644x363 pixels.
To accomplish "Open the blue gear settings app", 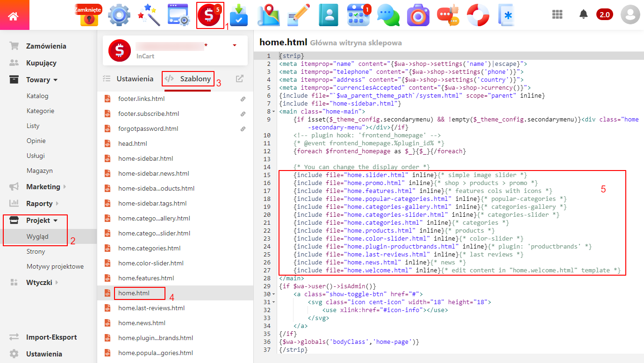I will 119,15.
